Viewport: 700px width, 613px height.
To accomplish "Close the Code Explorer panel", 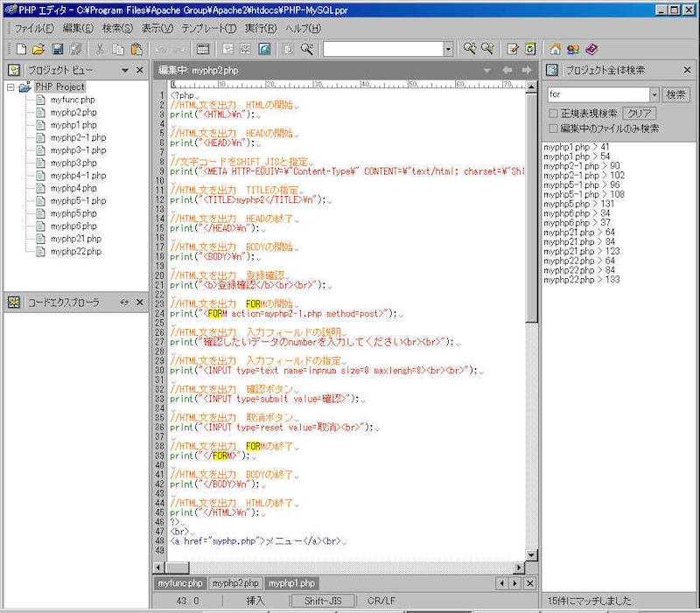I will 140,303.
